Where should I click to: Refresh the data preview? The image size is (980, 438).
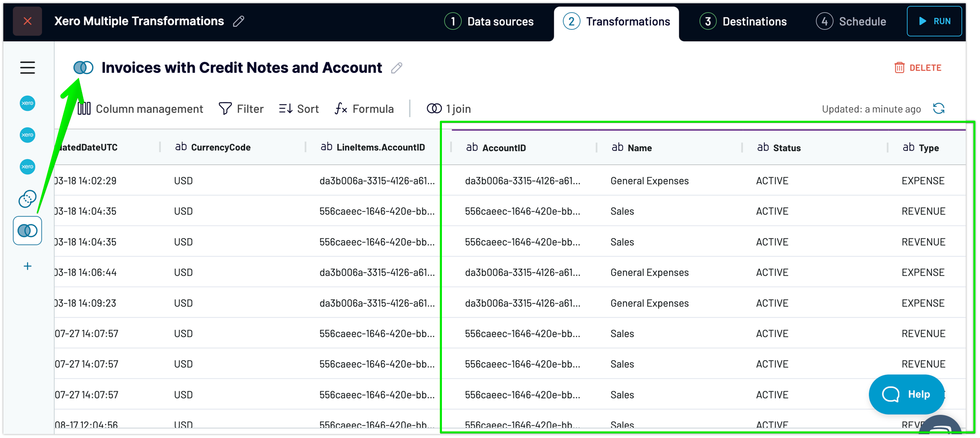(x=939, y=109)
